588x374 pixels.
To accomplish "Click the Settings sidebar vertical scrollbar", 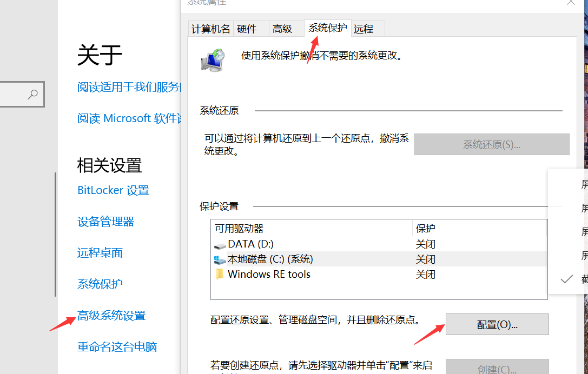I will 56,235.
